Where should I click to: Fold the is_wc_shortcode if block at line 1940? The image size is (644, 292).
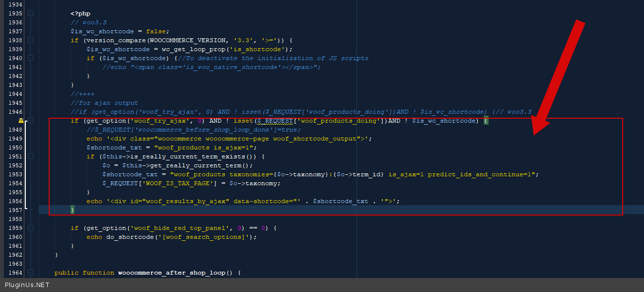pos(30,58)
